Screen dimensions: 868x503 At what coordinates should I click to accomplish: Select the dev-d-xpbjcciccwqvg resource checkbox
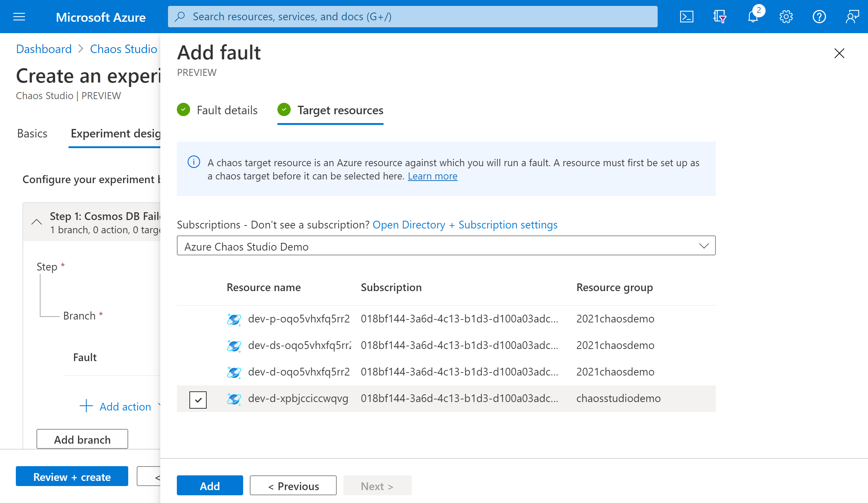[198, 399]
